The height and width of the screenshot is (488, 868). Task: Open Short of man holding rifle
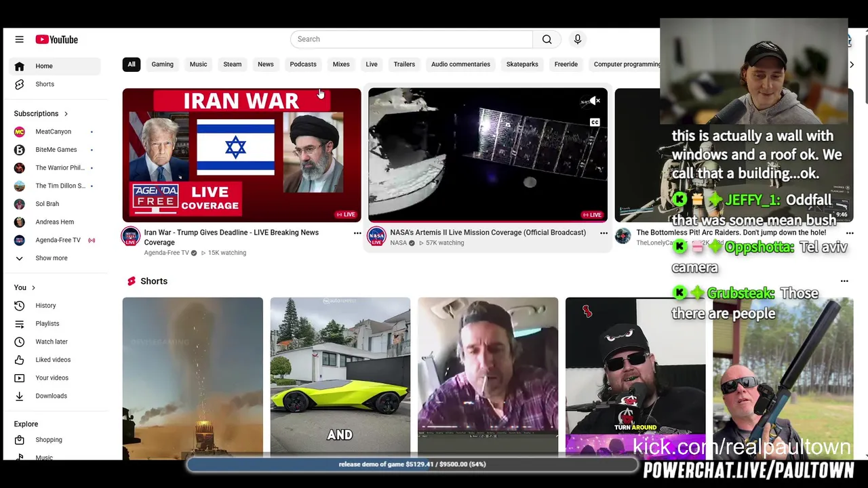pyautogui.click(x=783, y=378)
